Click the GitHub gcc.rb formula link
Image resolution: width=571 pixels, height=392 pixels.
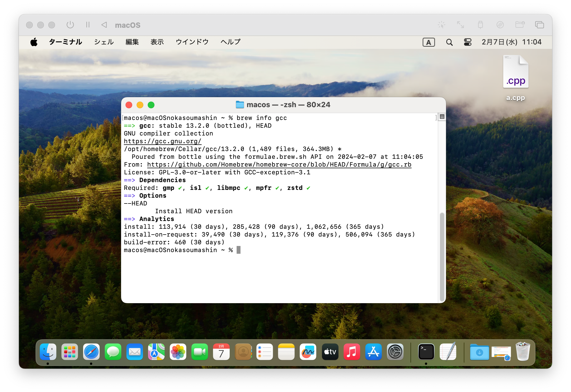click(279, 165)
